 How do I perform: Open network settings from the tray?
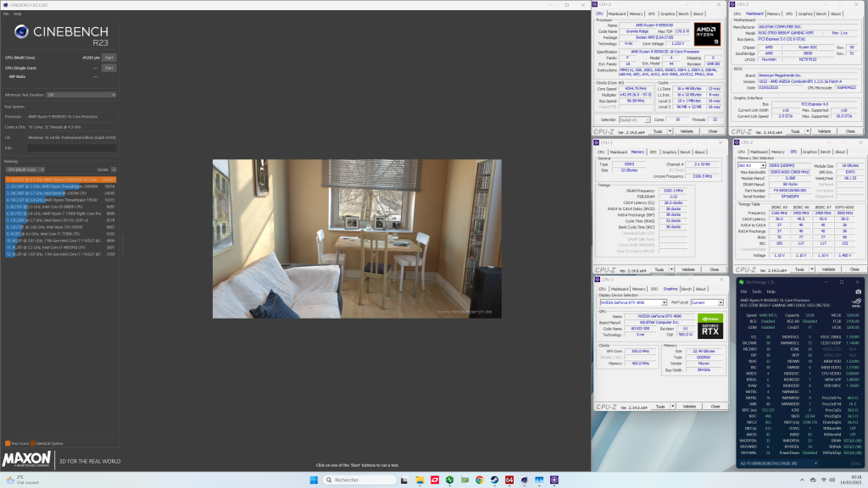(823, 480)
